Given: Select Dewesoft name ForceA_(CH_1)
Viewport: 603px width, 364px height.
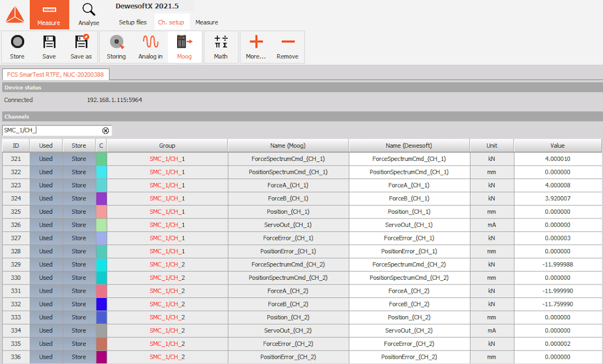Looking at the screenshot, I should [x=409, y=186].
